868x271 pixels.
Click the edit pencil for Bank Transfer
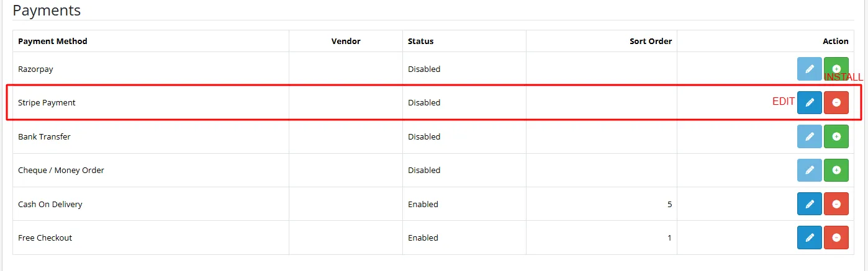[809, 136]
